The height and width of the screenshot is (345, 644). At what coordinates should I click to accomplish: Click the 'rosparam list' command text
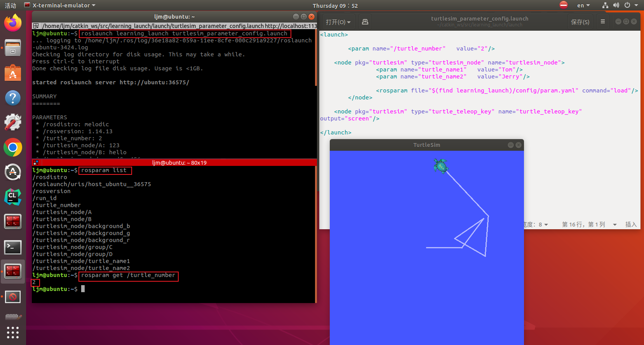104,170
